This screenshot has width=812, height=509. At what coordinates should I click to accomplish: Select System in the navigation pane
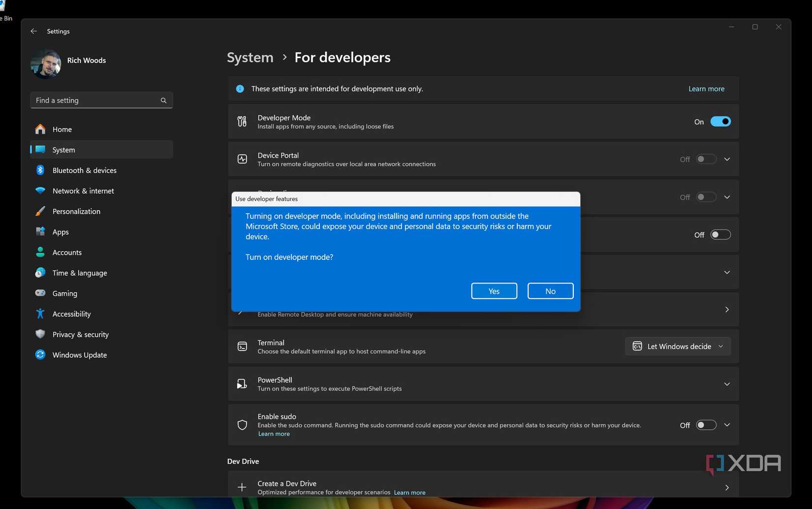tap(63, 150)
